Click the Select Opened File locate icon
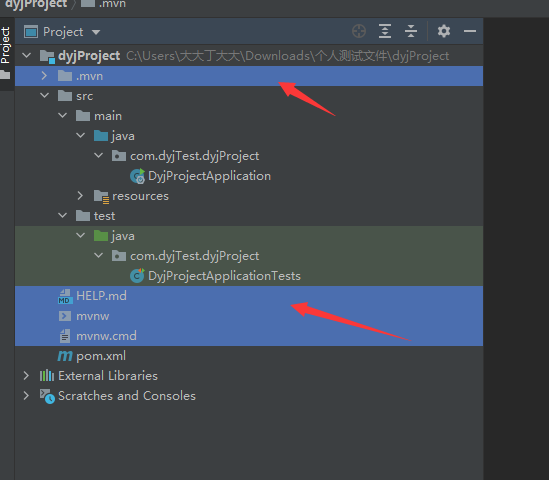The image size is (549, 480). coord(359,32)
